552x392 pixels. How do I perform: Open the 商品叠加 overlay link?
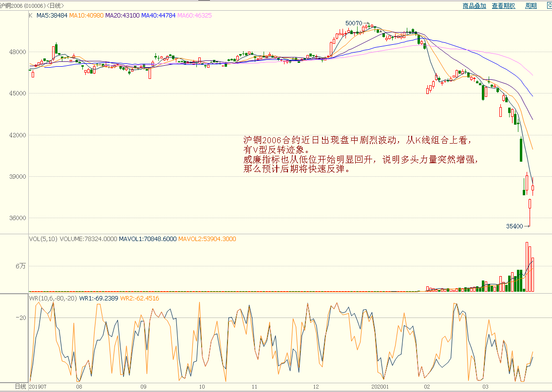coord(474,6)
